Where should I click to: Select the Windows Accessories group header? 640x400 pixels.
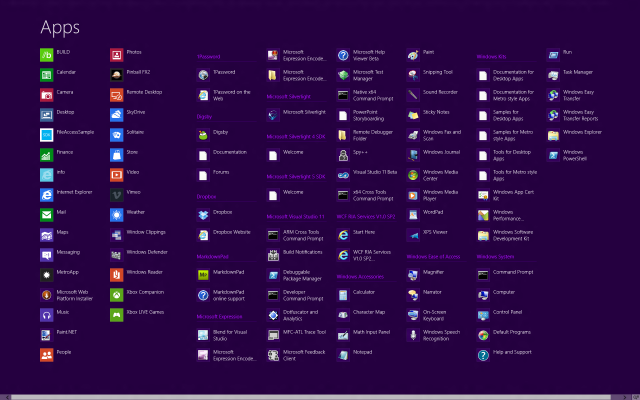point(360,277)
